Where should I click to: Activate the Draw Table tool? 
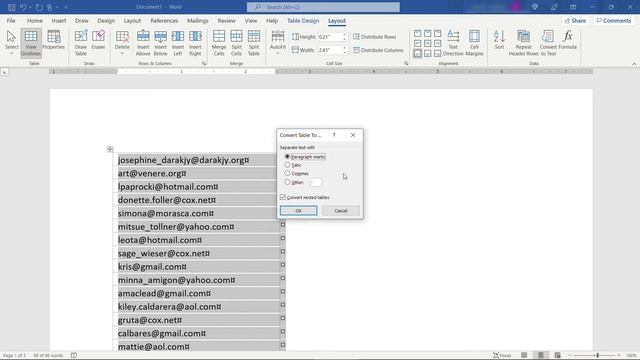(x=81, y=42)
